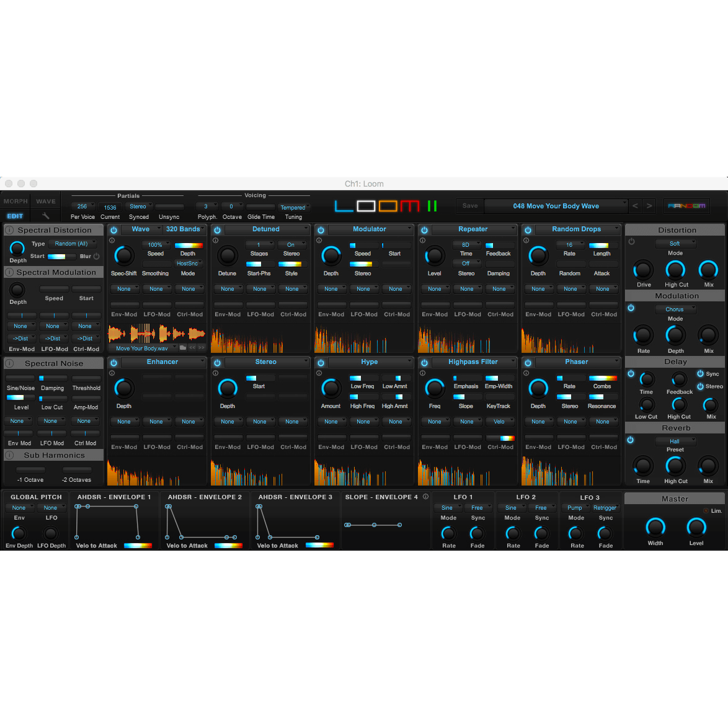
Task: Toggle power icon of the Wave module
Action: click(113, 230)
